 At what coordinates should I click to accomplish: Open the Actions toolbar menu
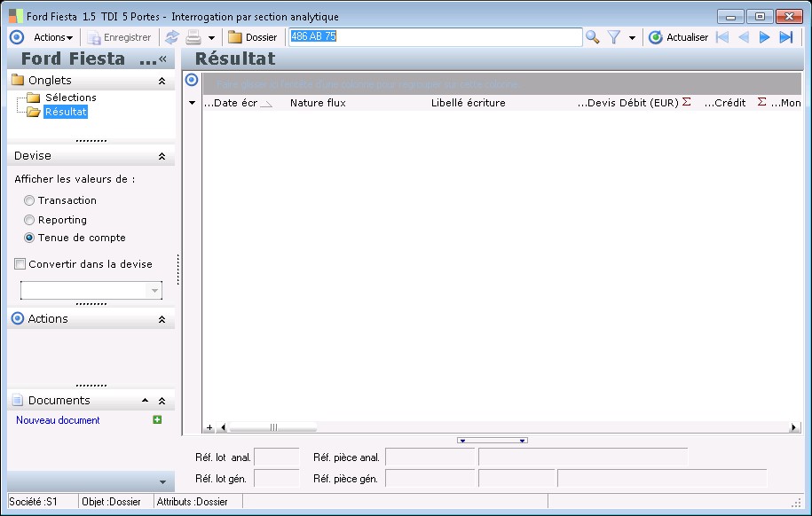tap(53, 37)
